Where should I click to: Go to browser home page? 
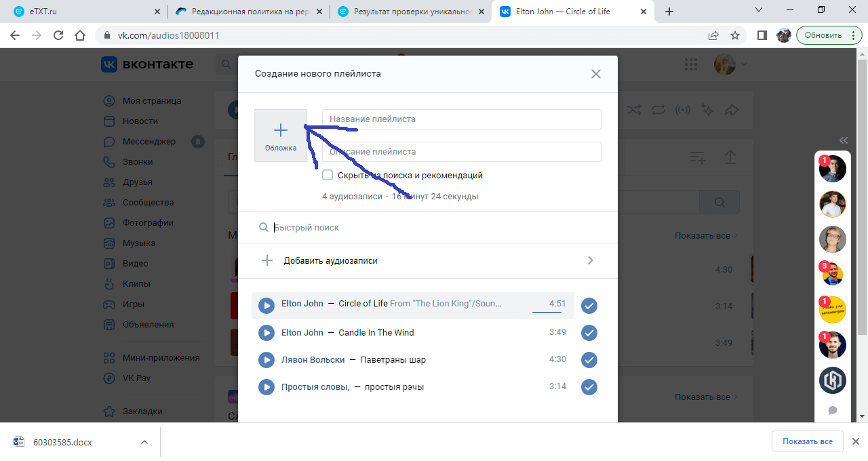click(x=80, y=35)
